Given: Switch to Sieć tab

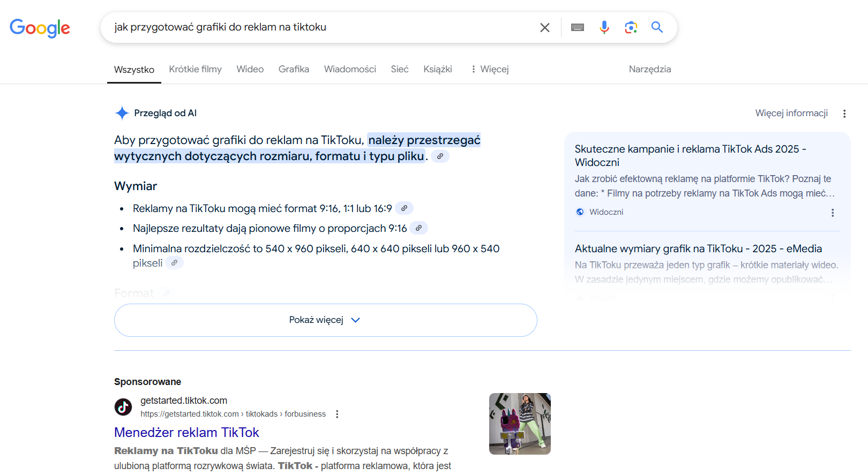Looking at the screenshot, I should 400,69.
